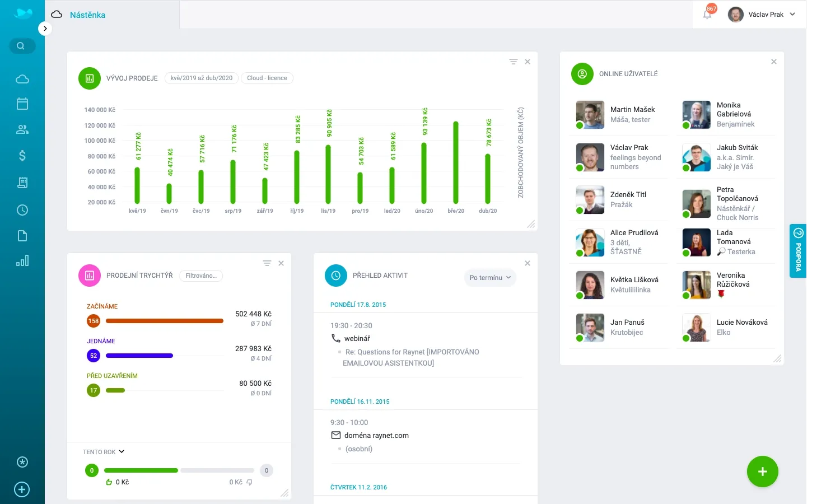Click the thumbs up icon under Tento rok
The image size is (840, 504).
point(109,482)
